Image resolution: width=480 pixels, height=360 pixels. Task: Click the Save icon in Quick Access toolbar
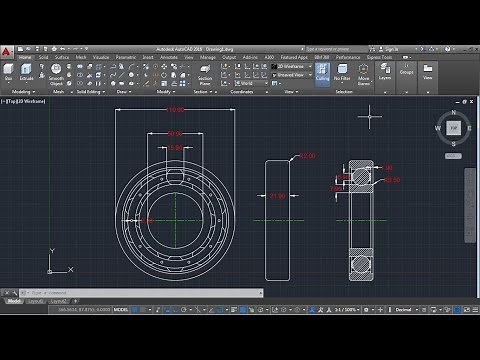click(x=37, y=49)
